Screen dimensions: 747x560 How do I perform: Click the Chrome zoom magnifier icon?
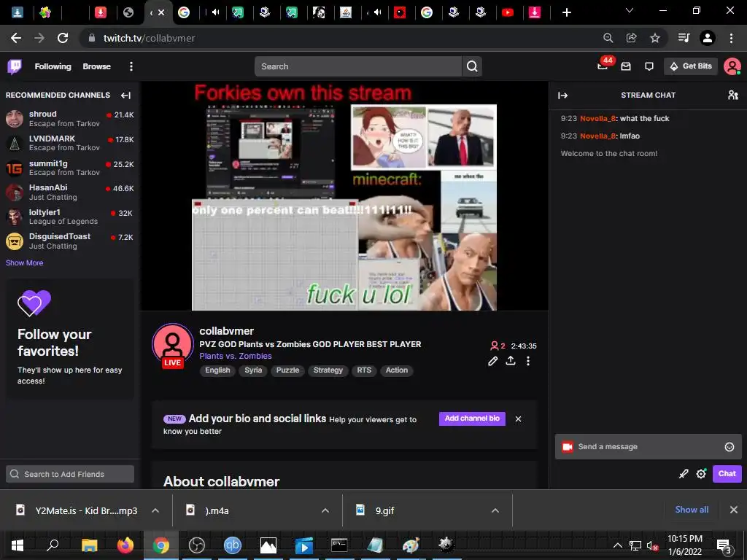(x=608, y=38)
